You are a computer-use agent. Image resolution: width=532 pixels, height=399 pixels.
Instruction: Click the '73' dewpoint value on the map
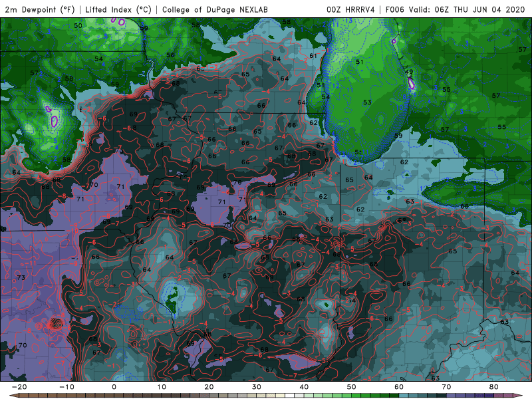pyautogui.click(x=21, y=277)
